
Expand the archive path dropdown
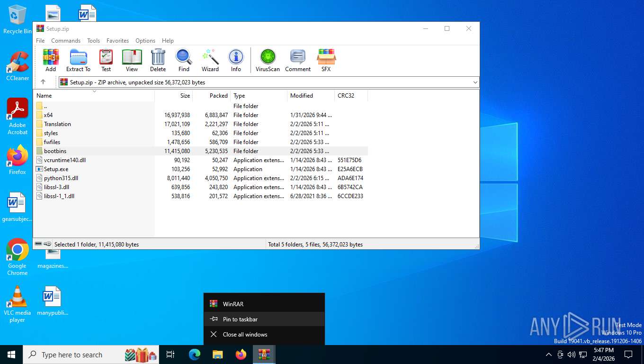coord(475,82)
